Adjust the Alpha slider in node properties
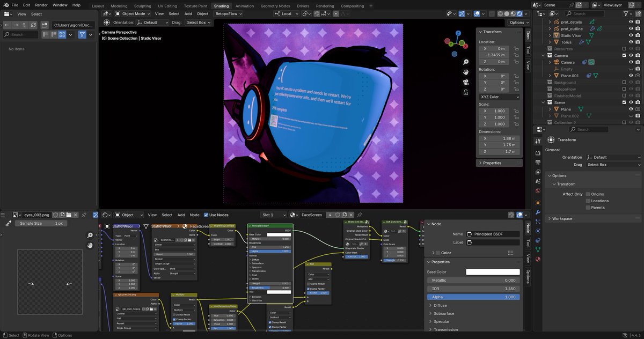 [x=473, y=297]
